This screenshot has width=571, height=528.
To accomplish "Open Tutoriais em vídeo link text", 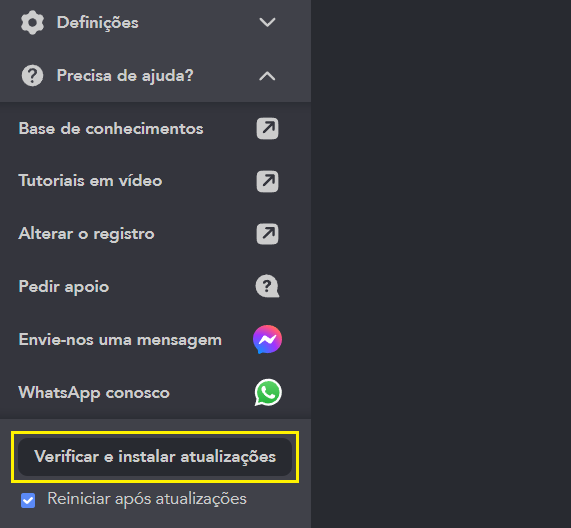I will pos(90,181).
